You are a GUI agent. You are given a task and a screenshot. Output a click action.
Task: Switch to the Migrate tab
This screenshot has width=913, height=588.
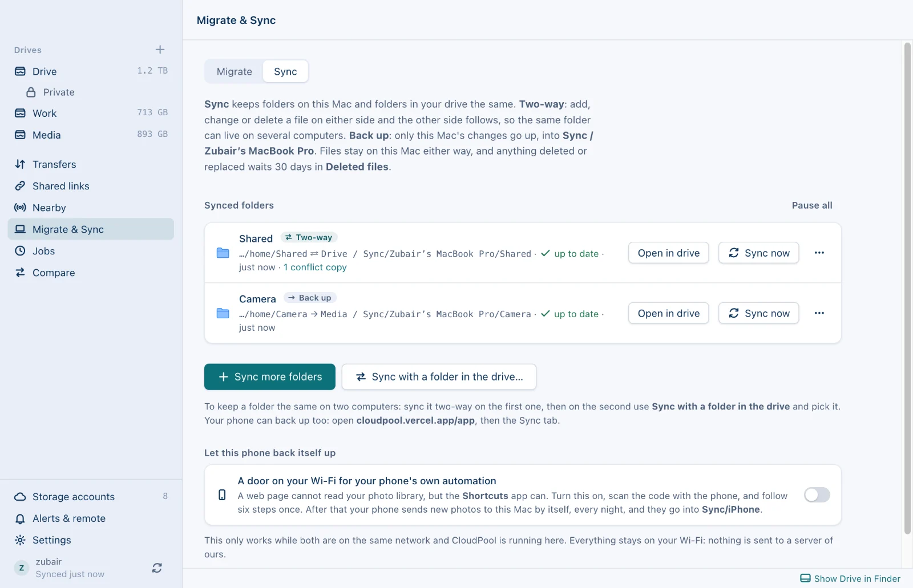click(234, 71)
